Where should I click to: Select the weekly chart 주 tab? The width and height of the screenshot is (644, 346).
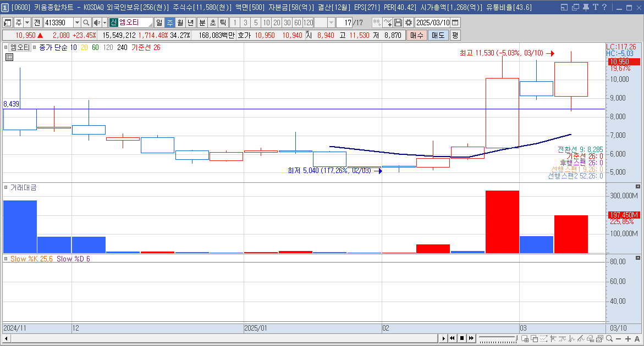click(169, 23)
